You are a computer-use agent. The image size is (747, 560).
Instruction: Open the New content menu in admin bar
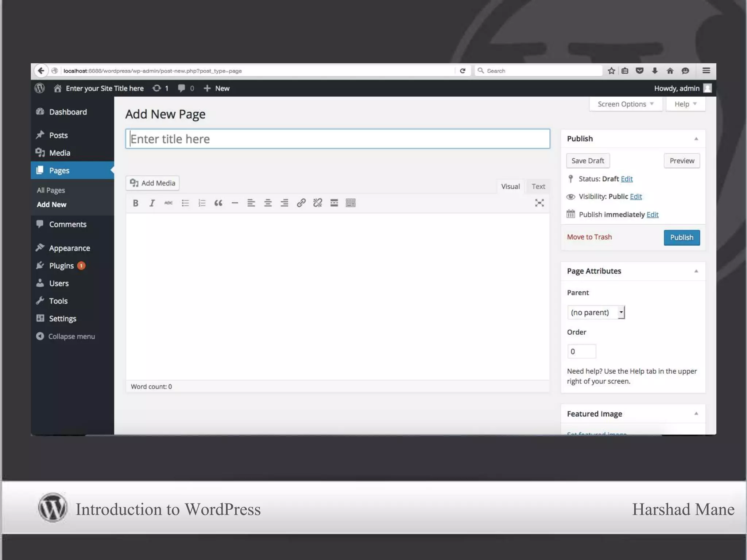(217, 88)
